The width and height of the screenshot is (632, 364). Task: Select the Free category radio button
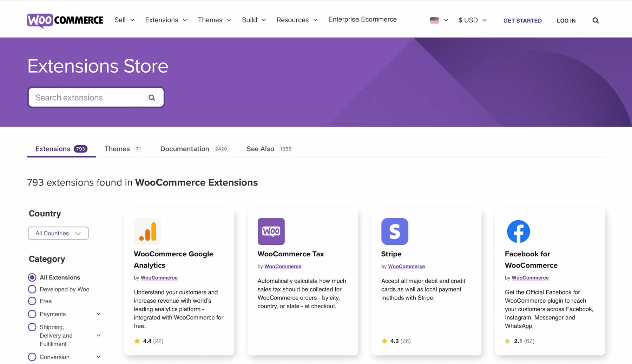tap(32, 301)
